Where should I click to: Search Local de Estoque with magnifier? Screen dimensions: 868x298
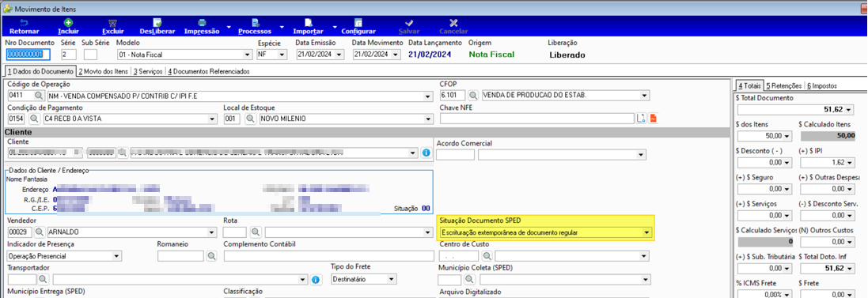click(x=250, y=119)
